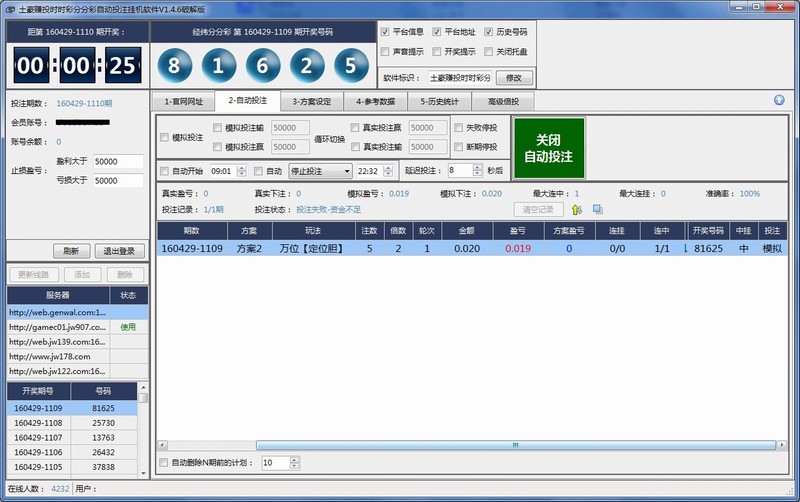Click the green up-arrow icon beside 清空记录
This screenshot has height=502, width=800.
coord(577,209)
